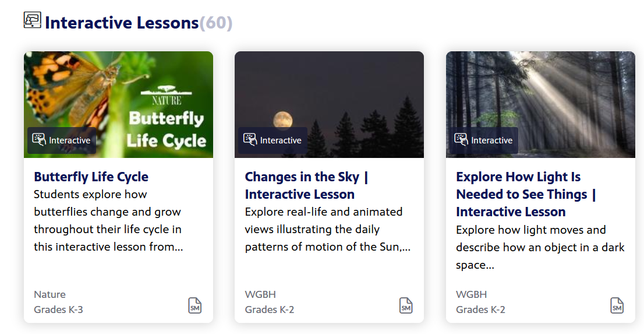Click the Interactive Lessons heading text
This screenshot has height=334, width=644.
pyautogui.click(x=122, y=23)
